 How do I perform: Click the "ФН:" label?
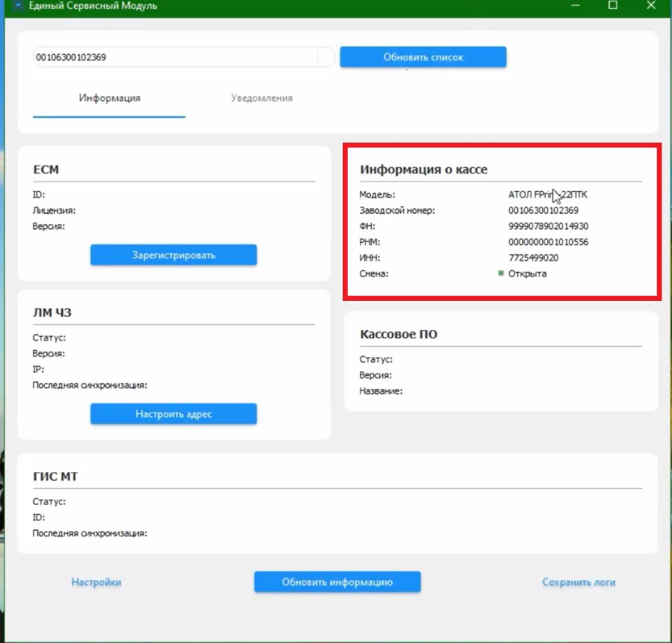coord(367,226)
